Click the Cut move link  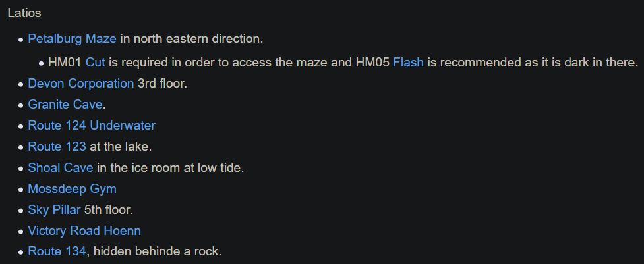pyautogui.click(x=96, y=63)
